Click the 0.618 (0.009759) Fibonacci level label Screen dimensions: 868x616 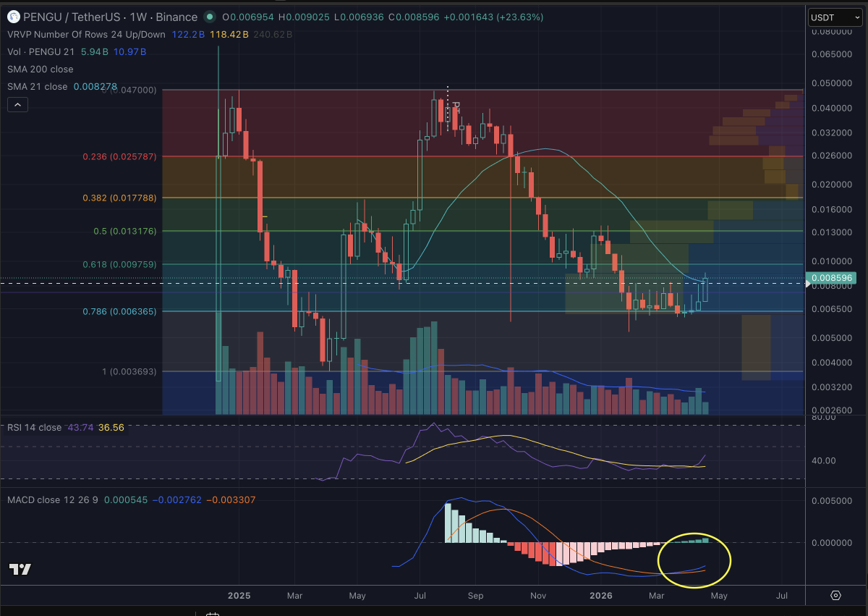tap(119, 264)
